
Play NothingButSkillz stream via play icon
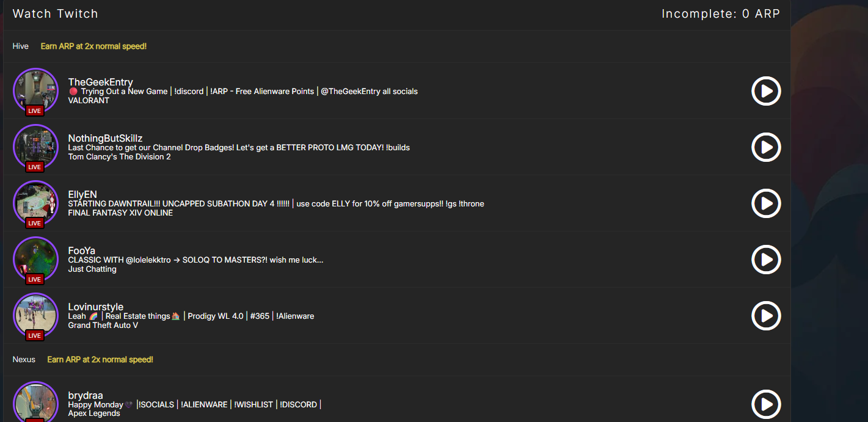[x=766, y=147]
